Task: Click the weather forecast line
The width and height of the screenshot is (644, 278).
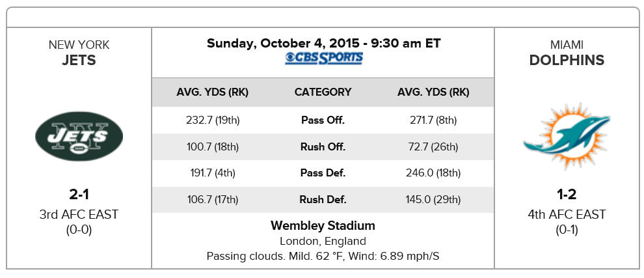Action: tap(323, 256)
